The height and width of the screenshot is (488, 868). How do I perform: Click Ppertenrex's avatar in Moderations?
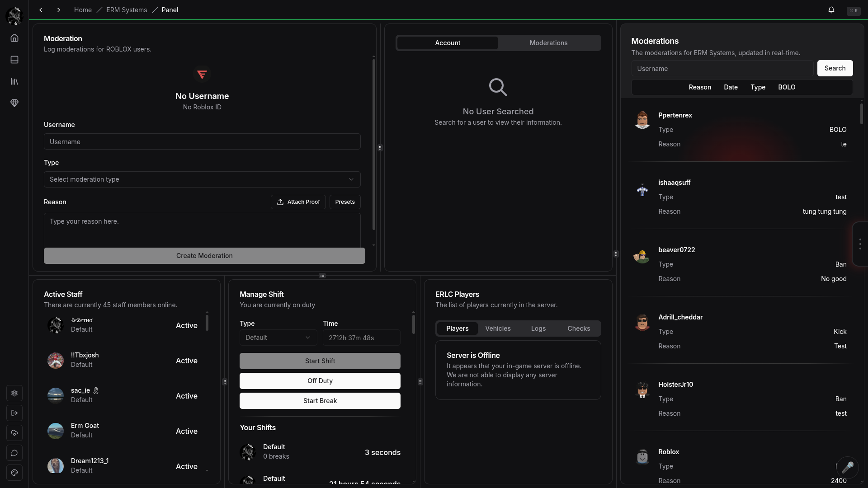pyautogui.click(x=642, y=120)
